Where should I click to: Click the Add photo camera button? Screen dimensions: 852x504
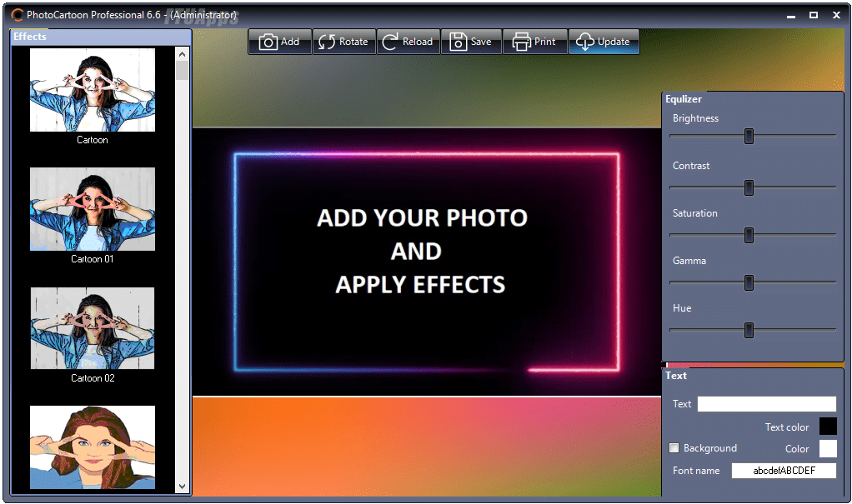[280, 42]
